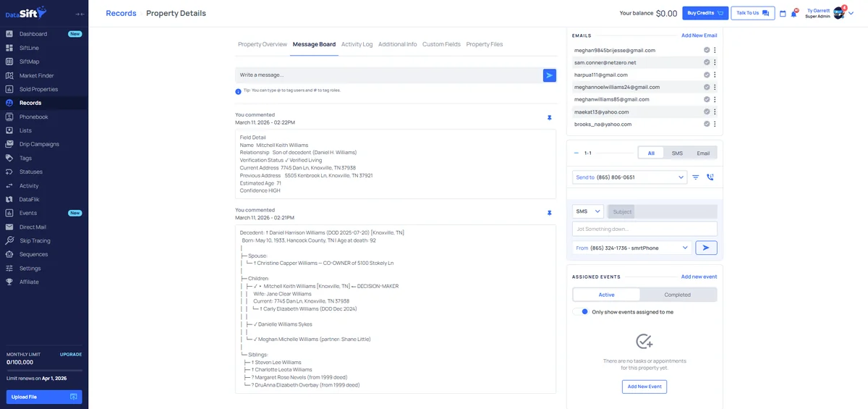This screenshot has height=409, width=868.
Task: Open the filter icon beside Send to
Action: [696, 177]
